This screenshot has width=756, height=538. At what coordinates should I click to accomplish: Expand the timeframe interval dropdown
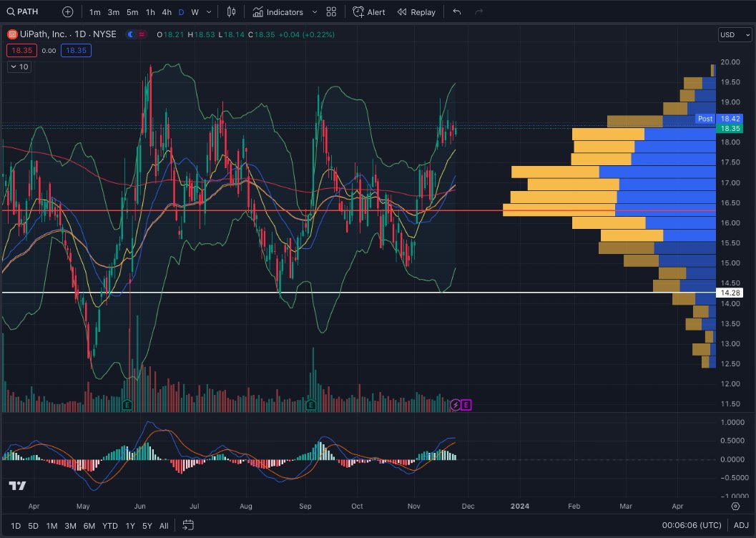tap(209, 12)
